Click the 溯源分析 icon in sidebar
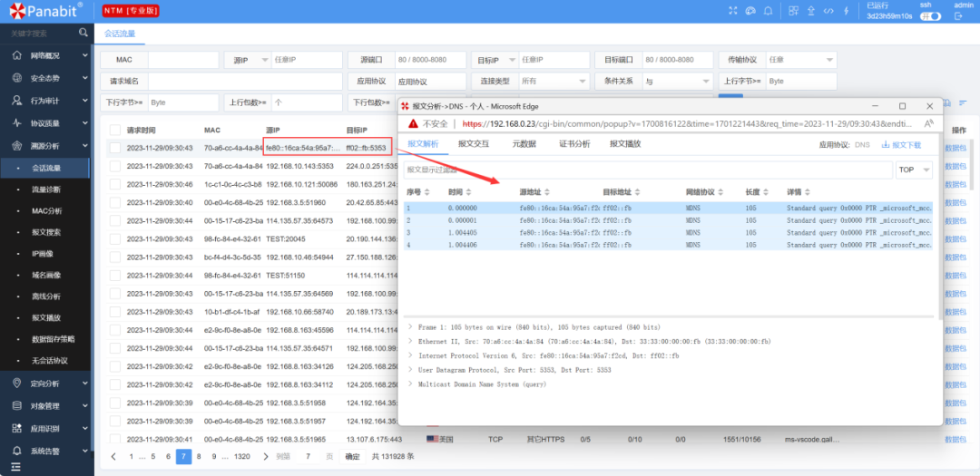The image size is (980, 476). point(17,146)
